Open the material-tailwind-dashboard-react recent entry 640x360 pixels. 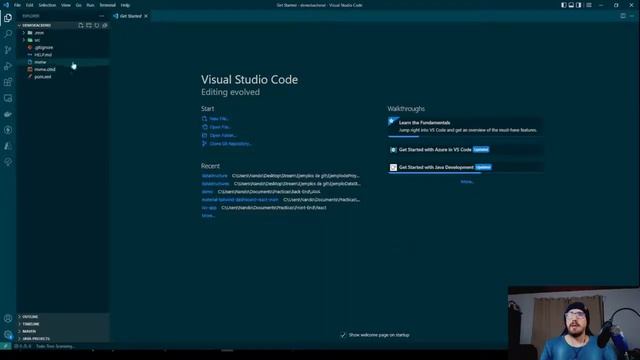tap(240, 200)
